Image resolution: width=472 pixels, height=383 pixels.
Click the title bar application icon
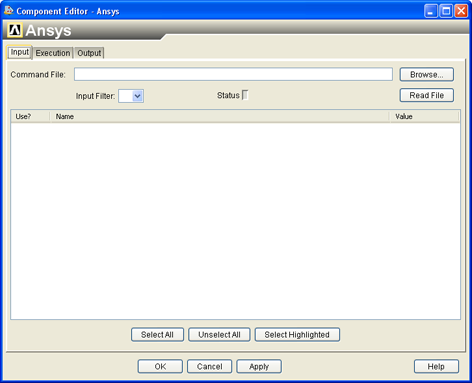coord(8,11)
